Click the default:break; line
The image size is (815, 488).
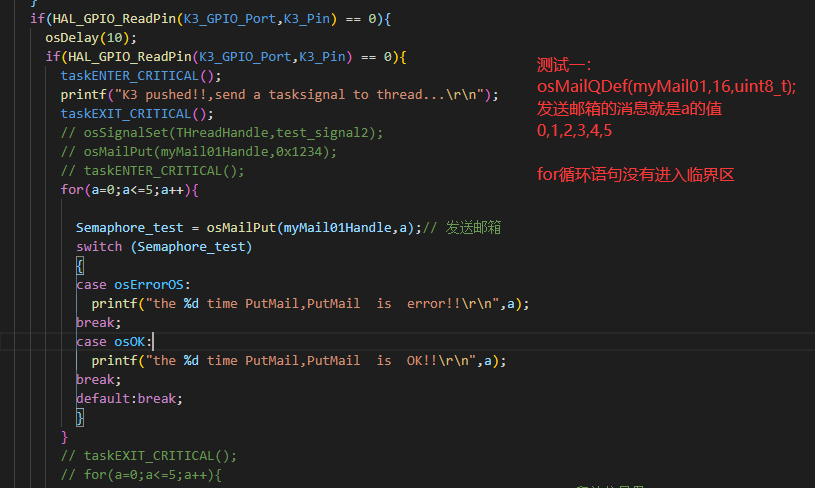129,399
